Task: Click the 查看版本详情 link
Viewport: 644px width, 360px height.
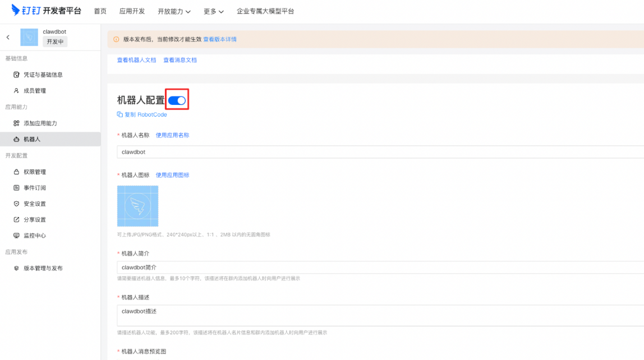Action: (x=220, y=40)
